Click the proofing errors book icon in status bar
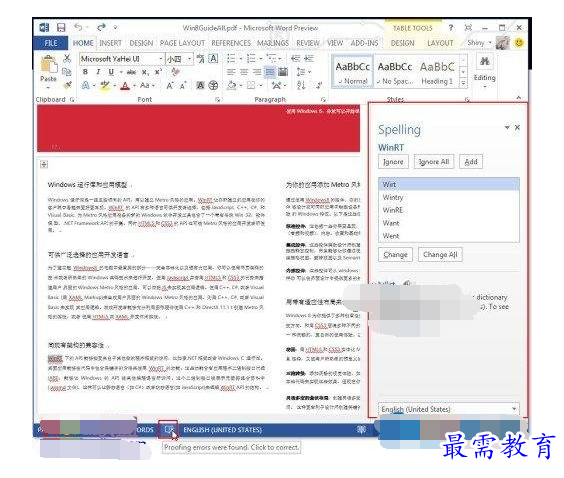The height and width of the screenshot is (478, 564). pos(168,429)
